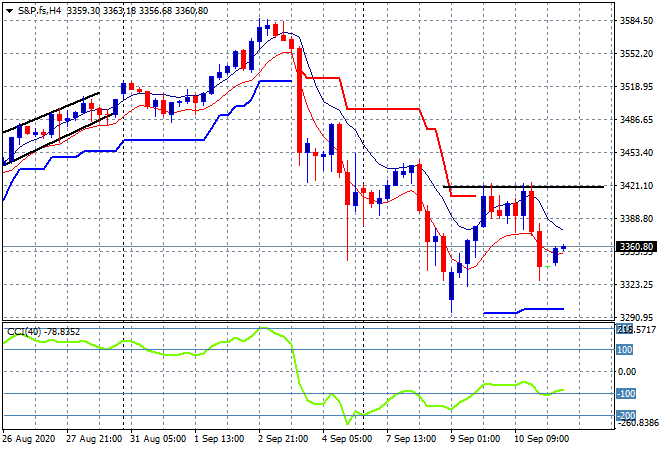
Task: Click the 9 Sep 01:00 time label
Action: (x=475, y=439)
